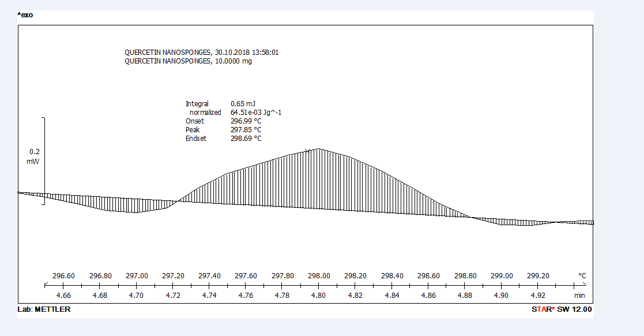The image size is (644, 336).
Task: Click the 0.2 mW scale bar label
Action: pos(33,156)
